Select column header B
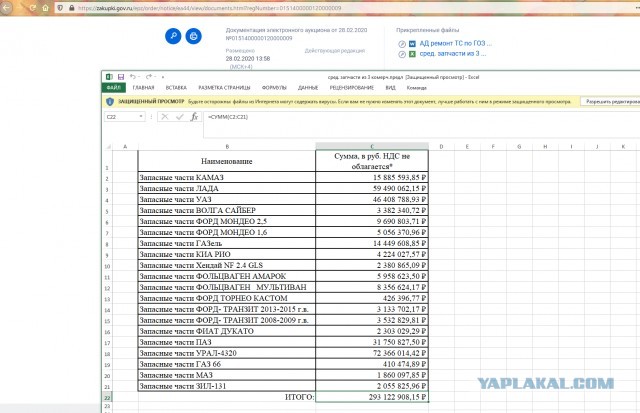This screenshot has height=413, width=640. tap(227, 146)
